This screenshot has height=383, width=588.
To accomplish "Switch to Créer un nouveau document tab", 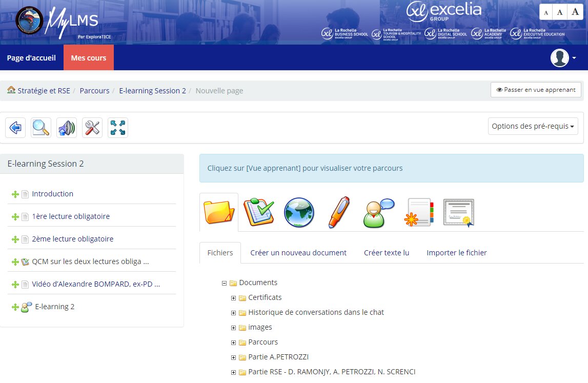I will click(298, 253).
